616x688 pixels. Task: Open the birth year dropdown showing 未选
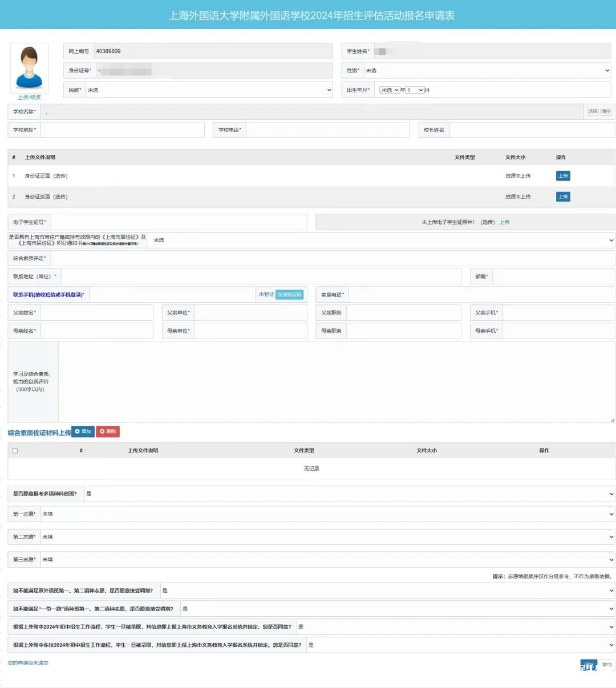point(390,90)
